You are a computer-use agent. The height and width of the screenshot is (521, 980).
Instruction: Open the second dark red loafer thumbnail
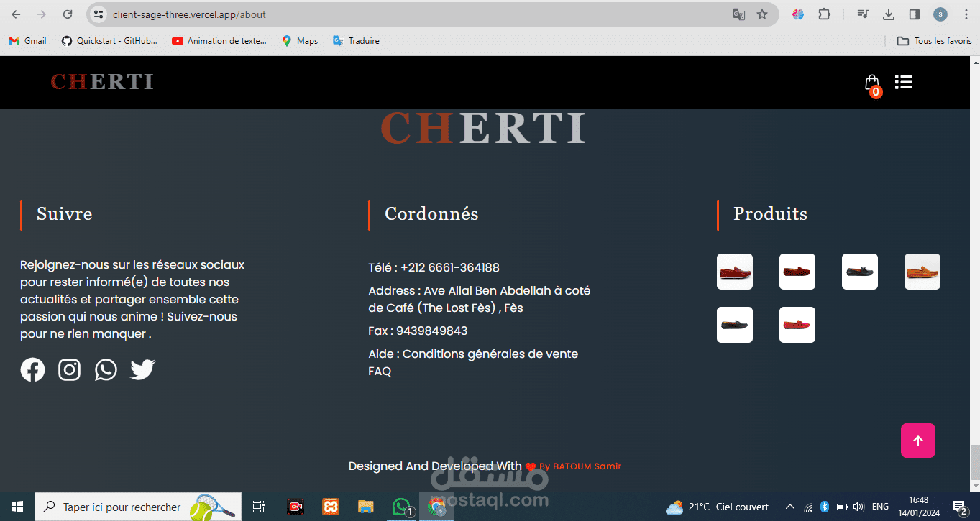[797, 272]
